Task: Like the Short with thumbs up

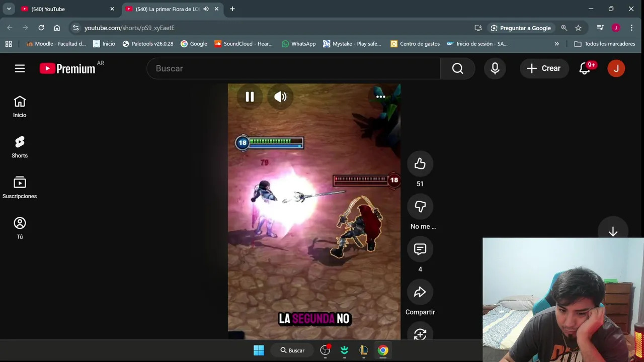Action: [420, 163]
